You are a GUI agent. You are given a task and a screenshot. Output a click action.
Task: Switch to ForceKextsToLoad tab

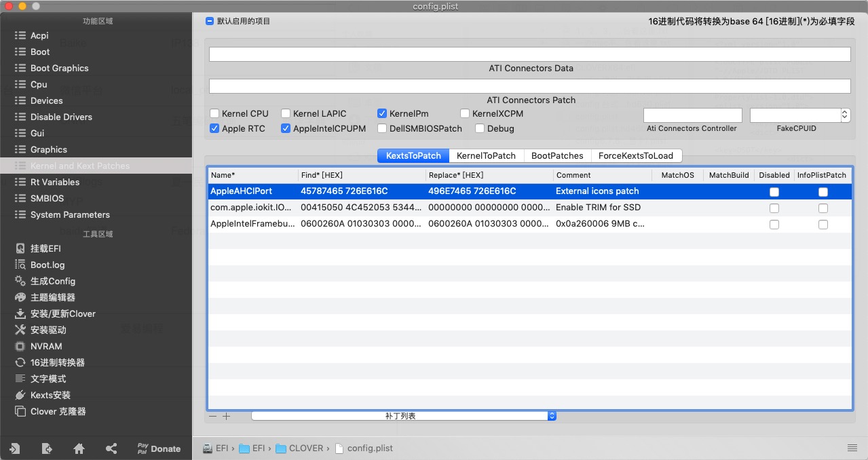coord(636,155)
